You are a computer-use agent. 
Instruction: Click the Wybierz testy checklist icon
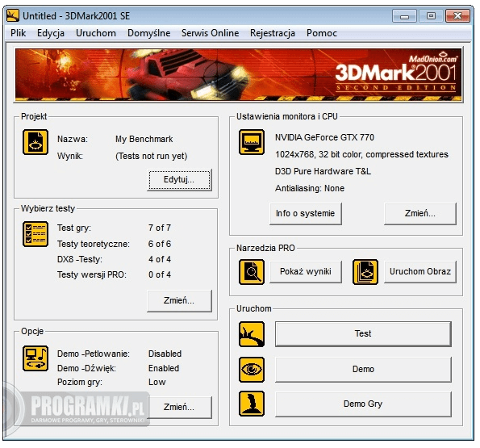(35, 234)
